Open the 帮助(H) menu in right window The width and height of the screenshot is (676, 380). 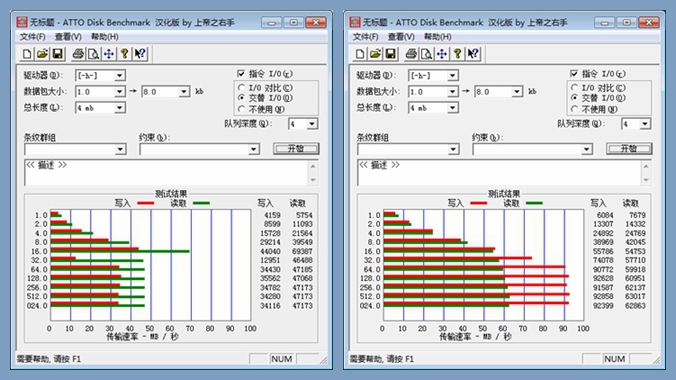438,37
